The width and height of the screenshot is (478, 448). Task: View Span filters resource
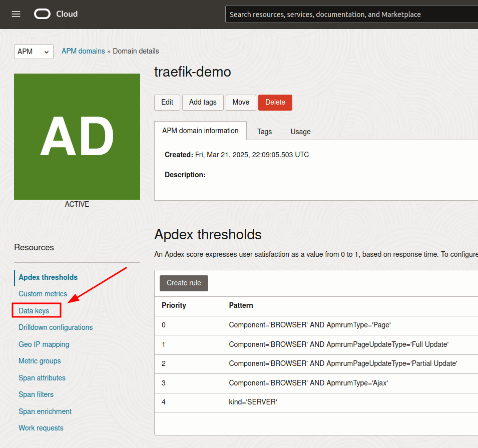[36, 394]
